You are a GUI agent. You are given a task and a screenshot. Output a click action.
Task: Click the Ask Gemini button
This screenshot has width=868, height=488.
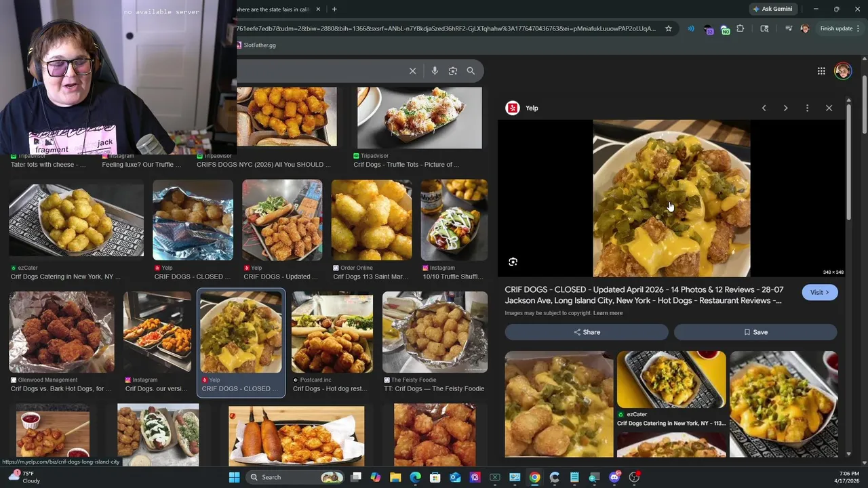click(772, 9)
